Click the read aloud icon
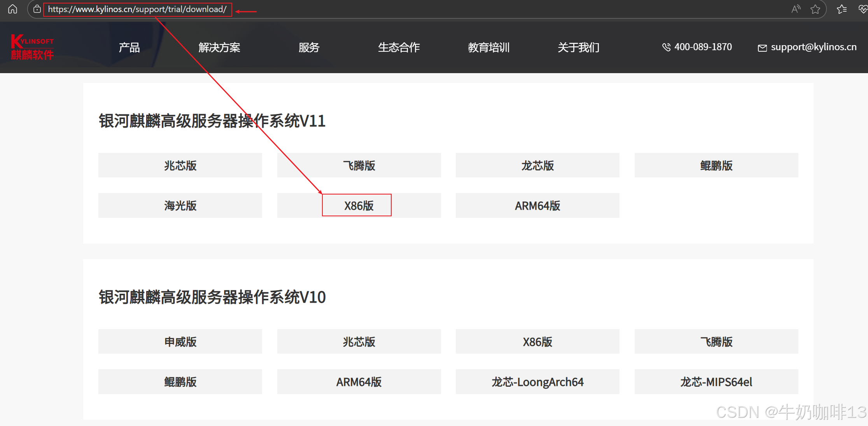The width and height of the screenshot is (868, 426). tap(796, 9)
